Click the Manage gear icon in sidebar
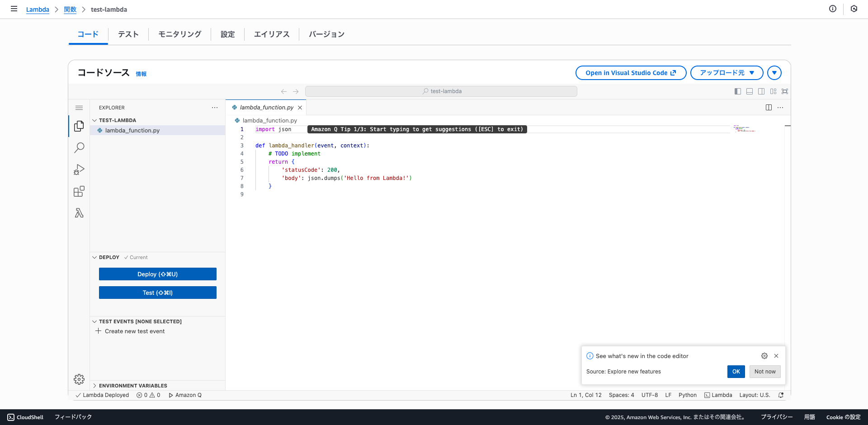The height and width of the screenshot is (425, 868). (79, 379)
